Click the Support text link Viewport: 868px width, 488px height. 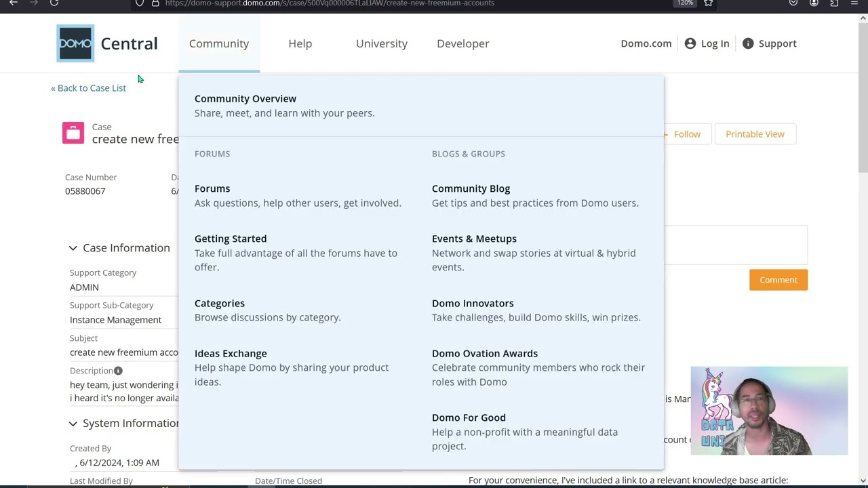coord(778,43)
